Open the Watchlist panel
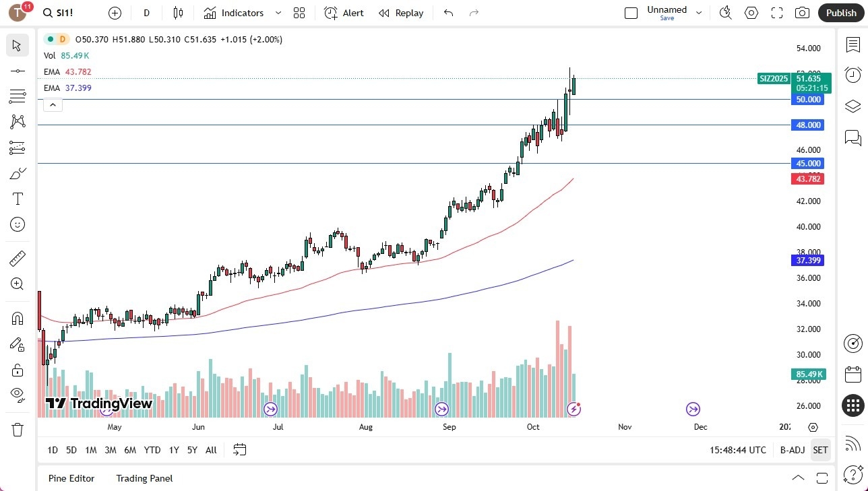This screenshot has height=491, width=868. (x=852, y=44)
